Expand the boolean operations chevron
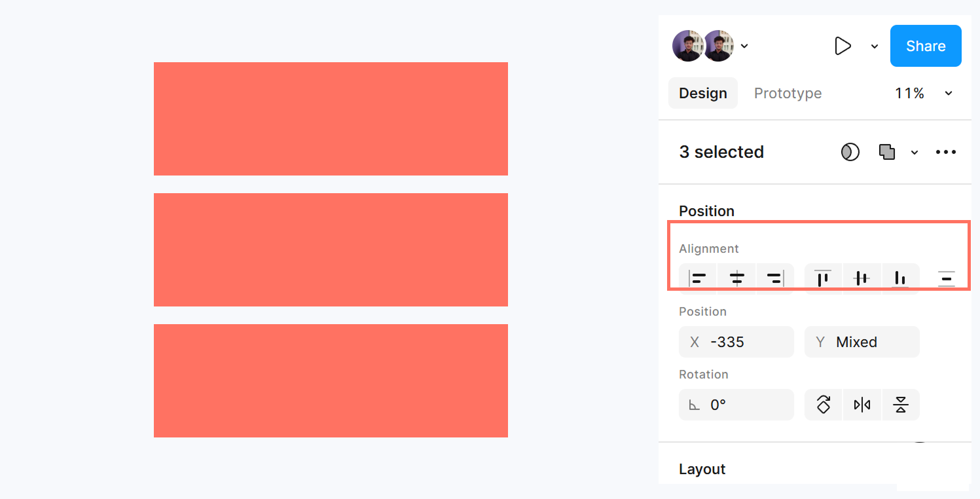This screenshot has height=499, width=980. (x=915, y=153)
